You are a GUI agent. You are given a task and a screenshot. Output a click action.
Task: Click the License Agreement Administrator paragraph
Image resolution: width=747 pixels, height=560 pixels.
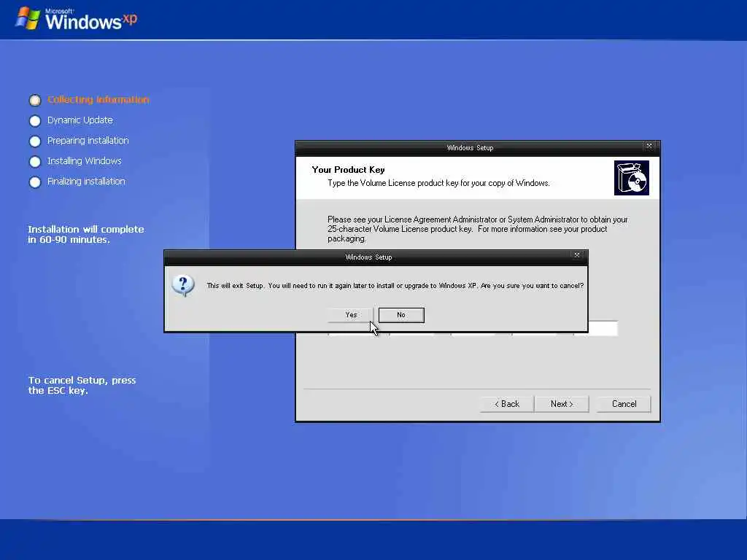coord(477,229)
